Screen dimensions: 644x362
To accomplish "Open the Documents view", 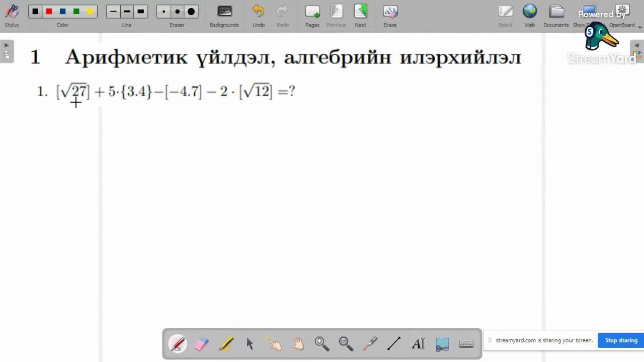I will tap(556, 16).
